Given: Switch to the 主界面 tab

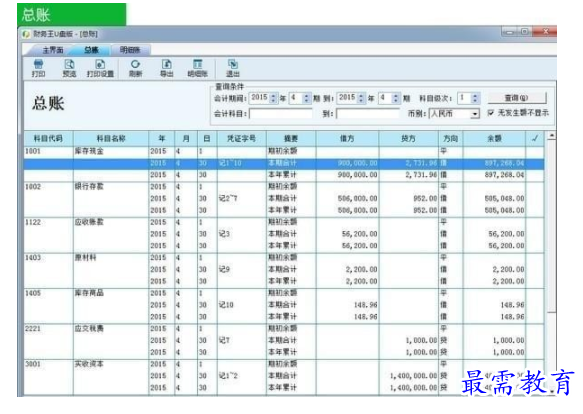Looking at the screenshot, I should [53, 50].
